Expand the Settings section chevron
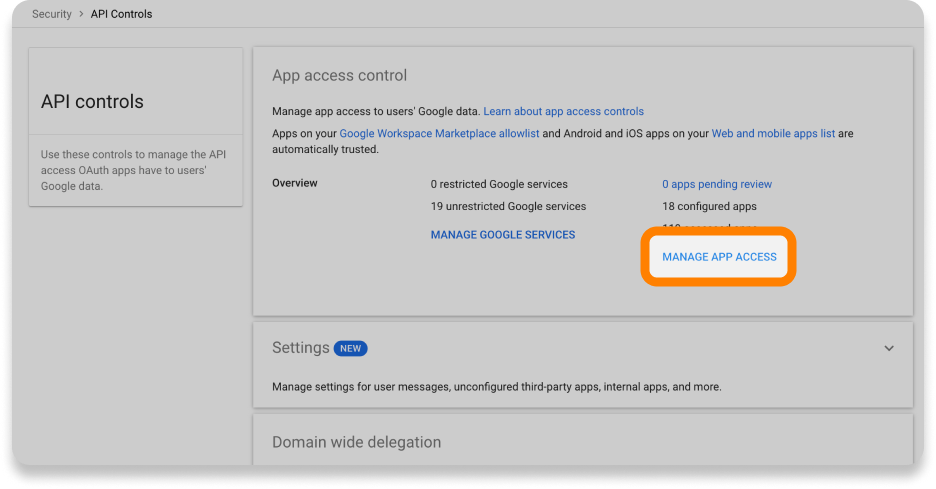This screenshot has width=936, height=489. point(889,348)
